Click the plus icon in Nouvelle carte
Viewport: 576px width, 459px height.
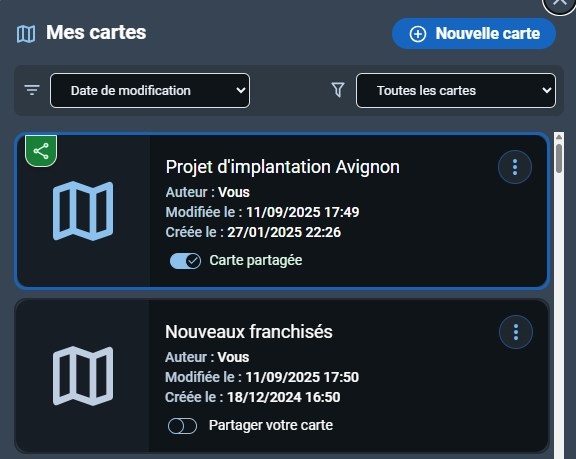[418, 34]
